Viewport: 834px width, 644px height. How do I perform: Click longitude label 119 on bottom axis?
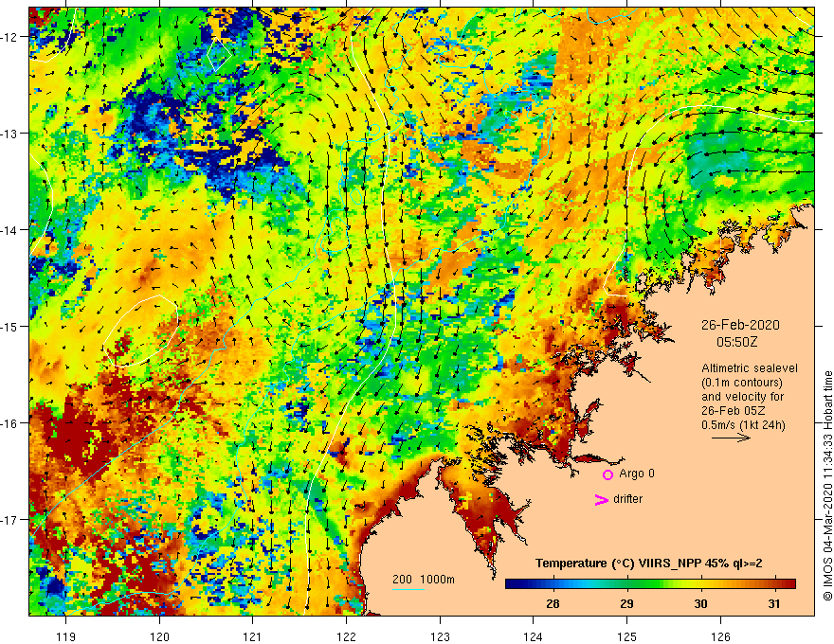(66, 636)
